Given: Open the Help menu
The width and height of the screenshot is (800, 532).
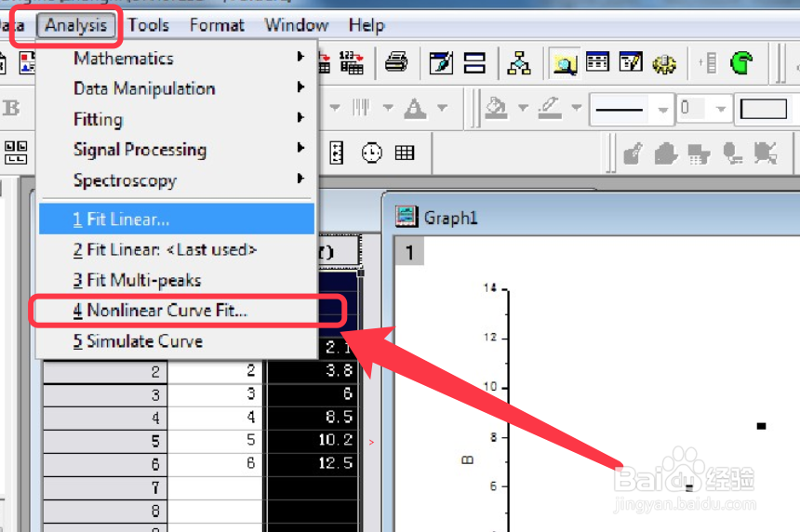Looking at the screenshot, I should [x=367, y=25].
